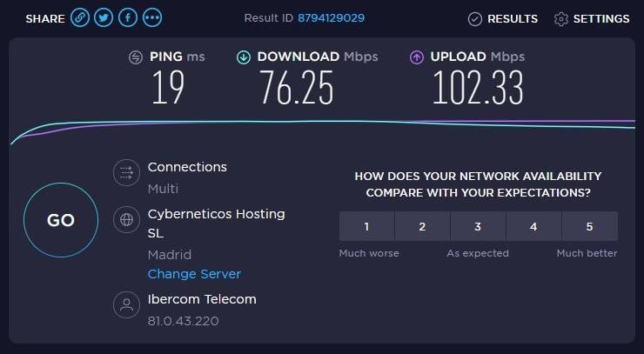Pick rating 4 option
The image size is (644, 354).
[533, 226]
